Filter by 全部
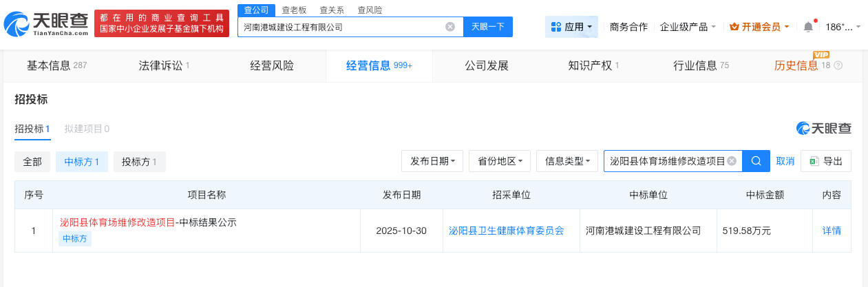 coord(32,162)
